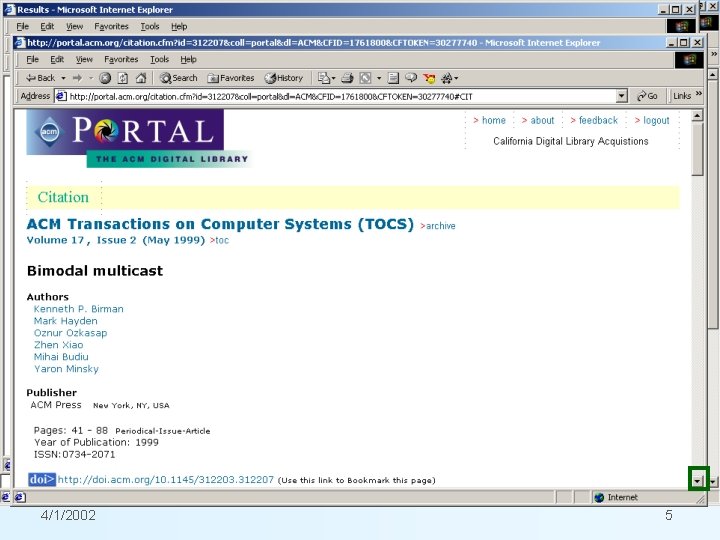Expand the Edit icon's dropdown arrow

coord(379,79)
